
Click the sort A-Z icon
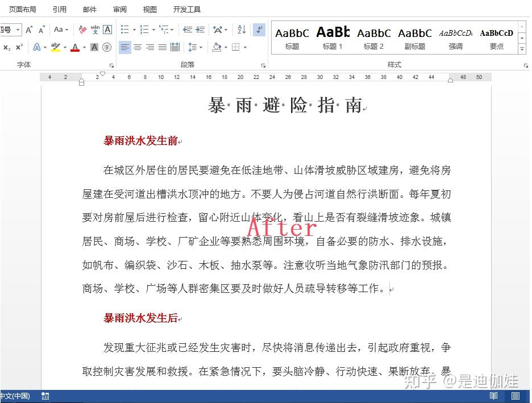click(242, 30)
